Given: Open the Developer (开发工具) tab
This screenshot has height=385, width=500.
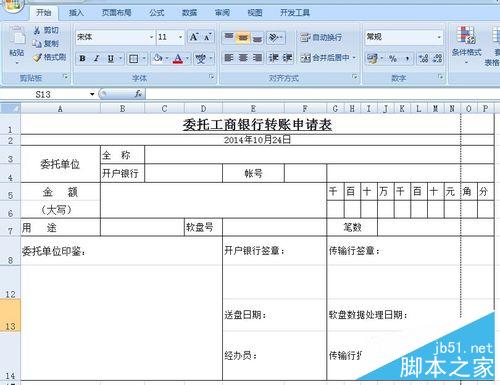Looking at the screenshot, I should pos(295,13).
